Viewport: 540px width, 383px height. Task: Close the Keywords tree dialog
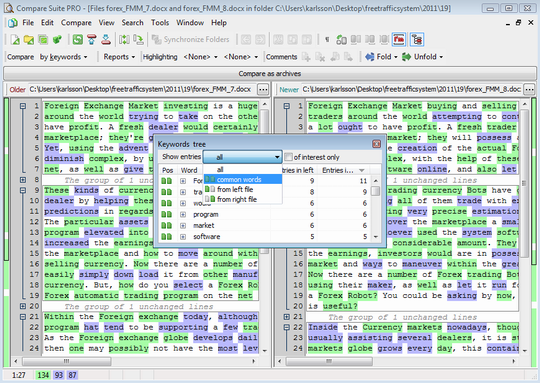tap(376, 144)
